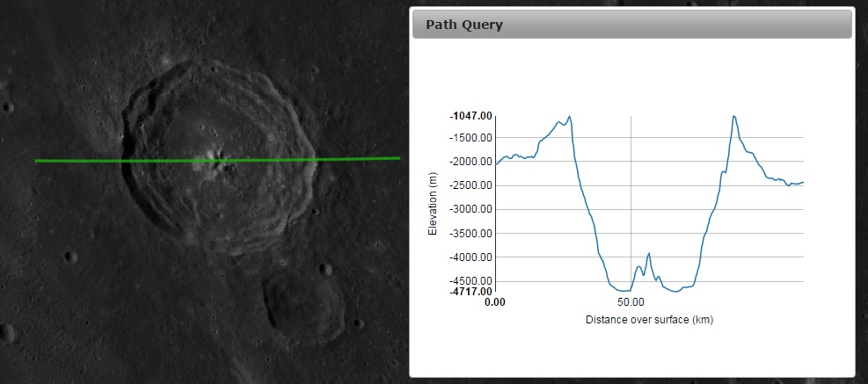Select the "Elevation (m)" axis title

click(432, 204)
